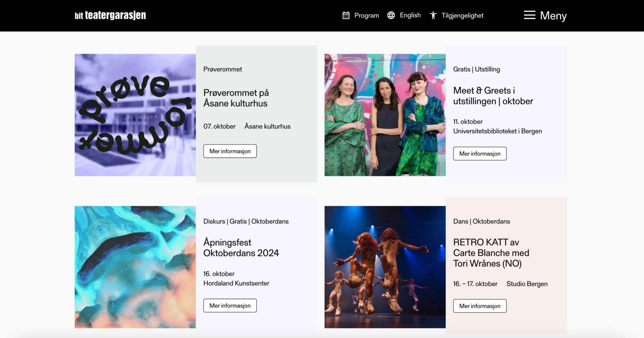The width and height of the screenshot is (644, 338).
Task: Click Mer informasjon for RETRO KATT
Action: [480, 306]
